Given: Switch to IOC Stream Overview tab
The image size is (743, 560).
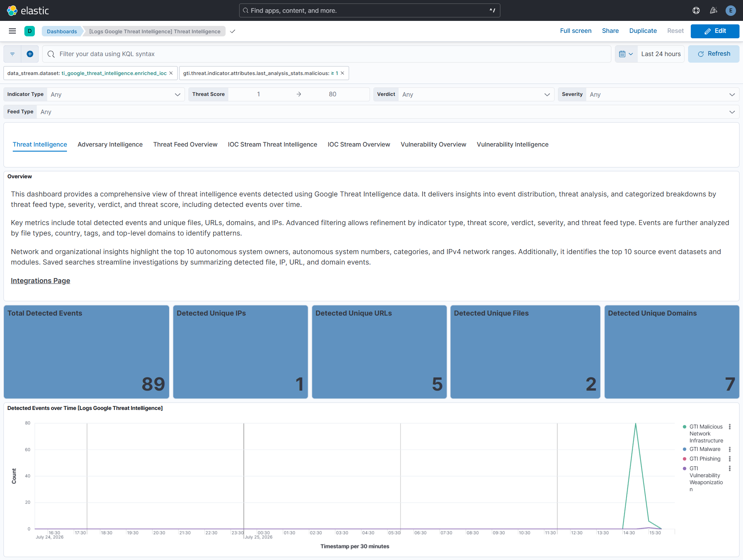Looking at the screenshot, I should point(359,144).
